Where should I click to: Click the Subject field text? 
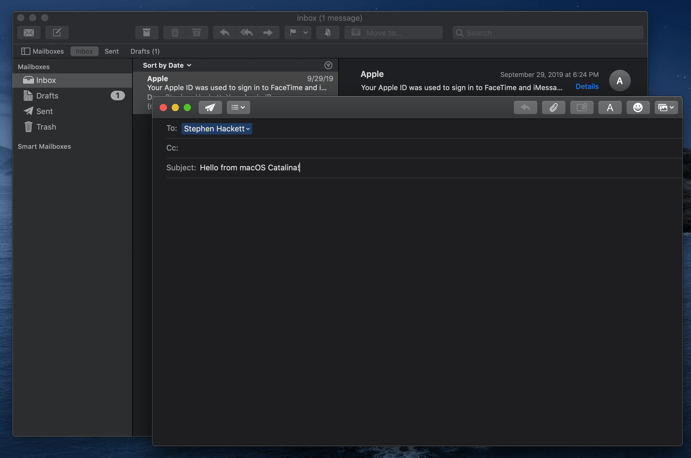[x=249, y=168]
